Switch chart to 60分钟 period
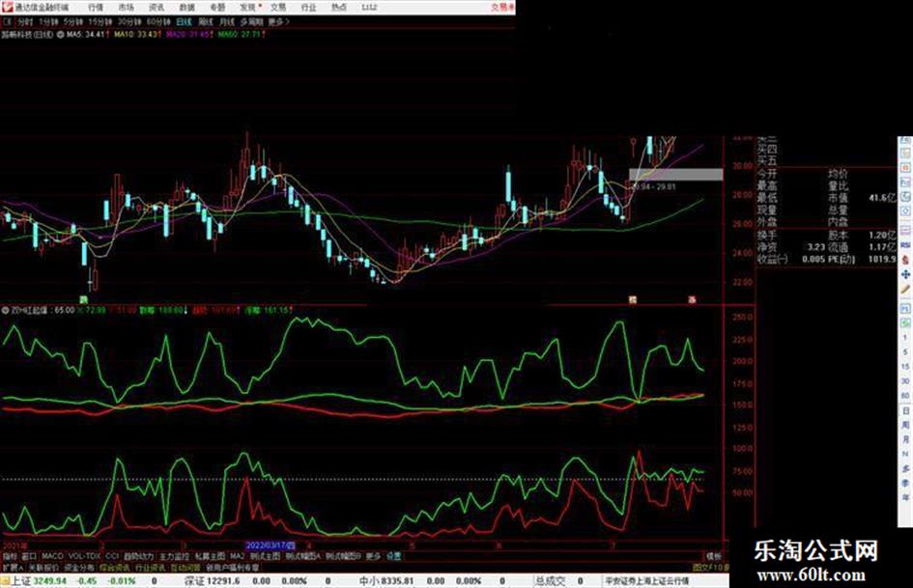This screenshot has height=588, width=913. point(158,21)
